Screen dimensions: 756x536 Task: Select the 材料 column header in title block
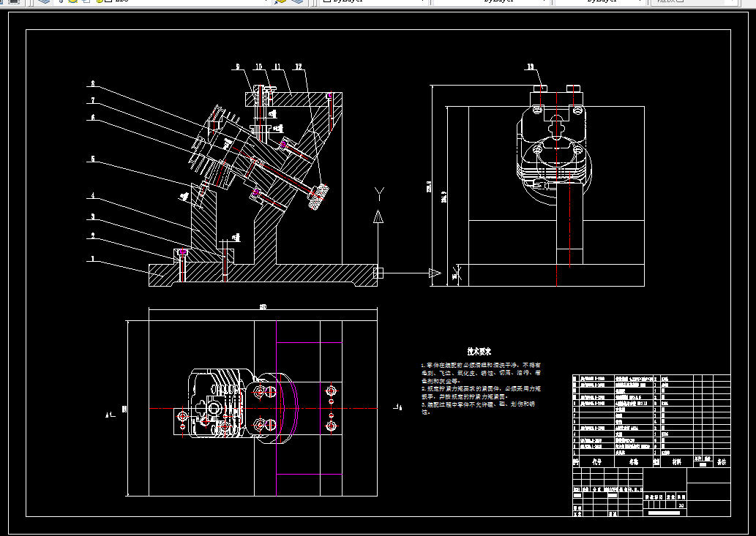pos(677,462)
